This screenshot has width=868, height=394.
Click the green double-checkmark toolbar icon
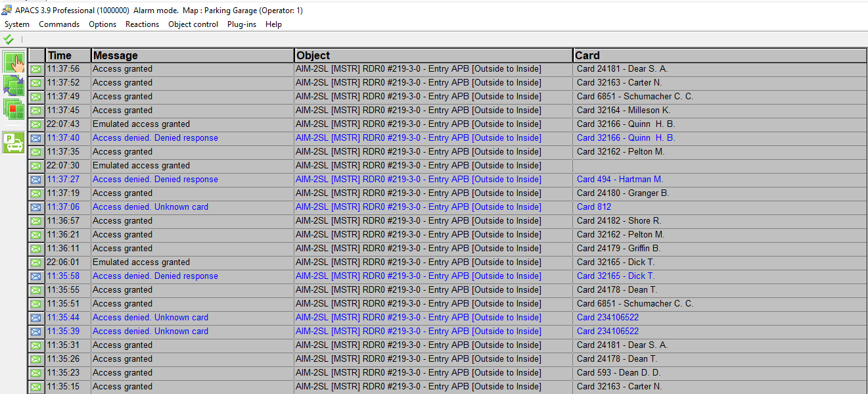pyautogui.click(x=9, y=39)
